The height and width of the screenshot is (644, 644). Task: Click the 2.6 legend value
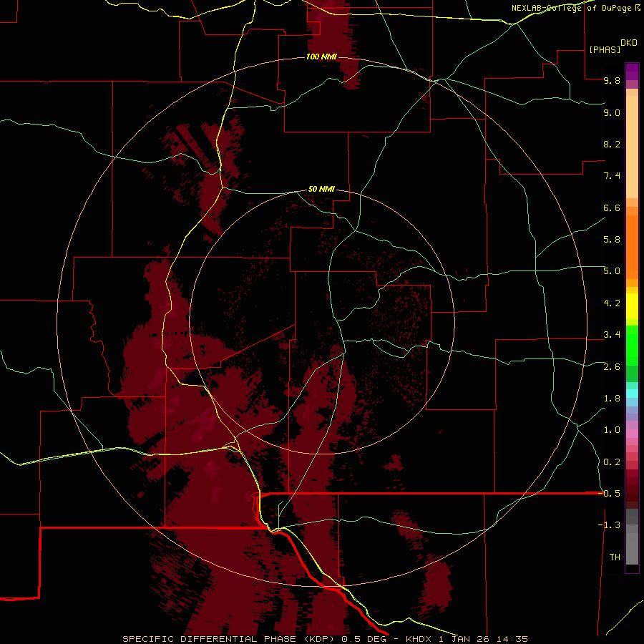click(x=612, y=367)
